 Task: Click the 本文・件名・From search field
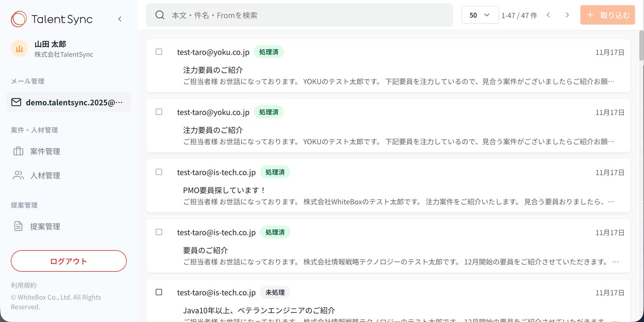point(306,15)
